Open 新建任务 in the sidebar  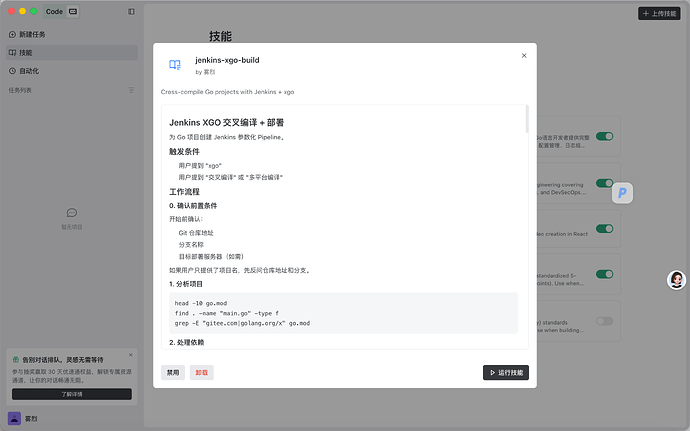72,34
